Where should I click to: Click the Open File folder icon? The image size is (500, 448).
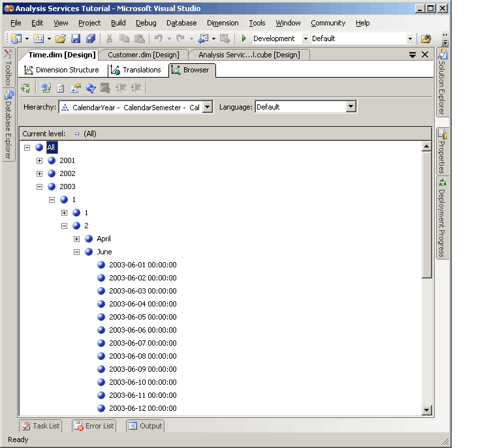(61, 38)
